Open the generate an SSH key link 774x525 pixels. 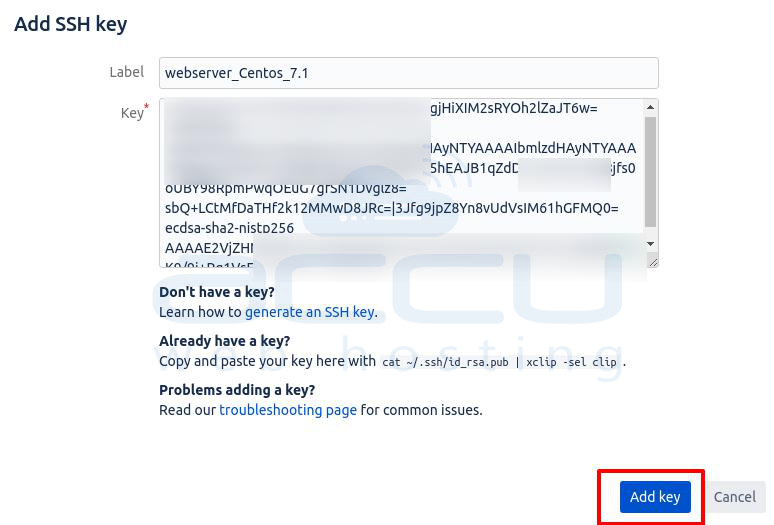pyautogui.click(x=310, y=312)
